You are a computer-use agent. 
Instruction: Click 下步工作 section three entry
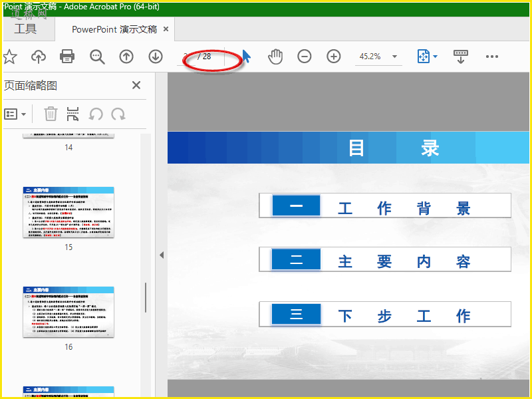coord(385,314)
